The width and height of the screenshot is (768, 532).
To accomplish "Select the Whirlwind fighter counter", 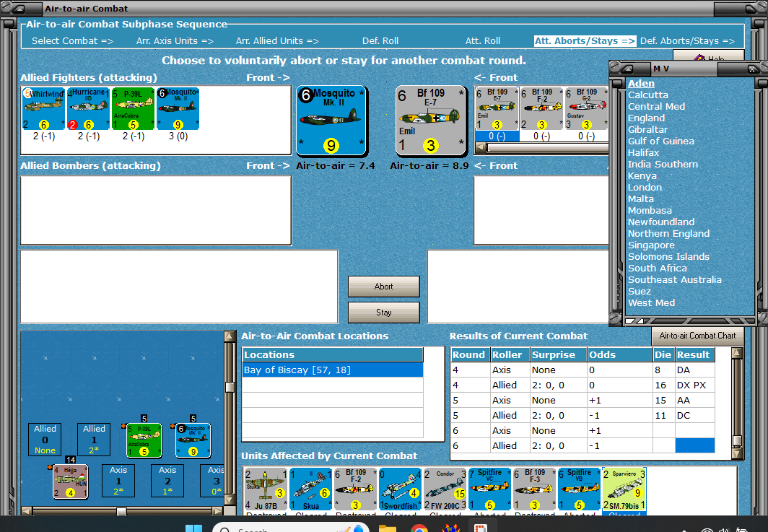I will [x=43, y=109].
